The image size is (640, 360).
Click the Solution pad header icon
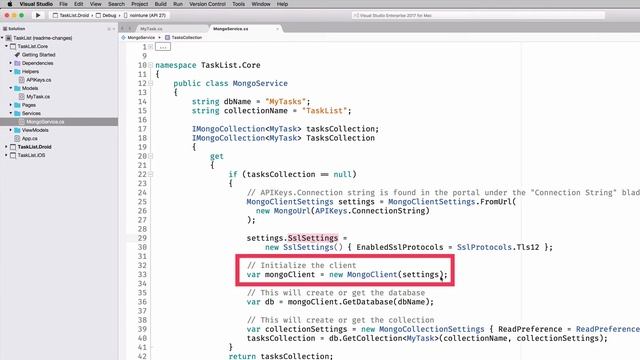pos(5,29)
